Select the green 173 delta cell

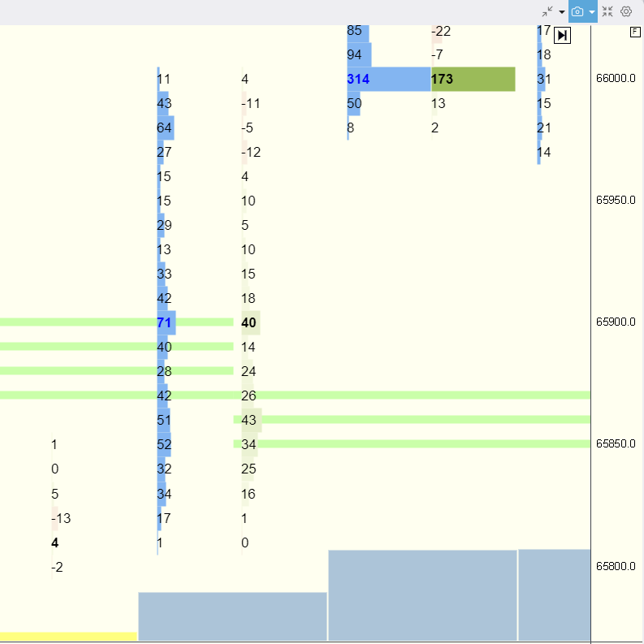click(x=473, y=80)
